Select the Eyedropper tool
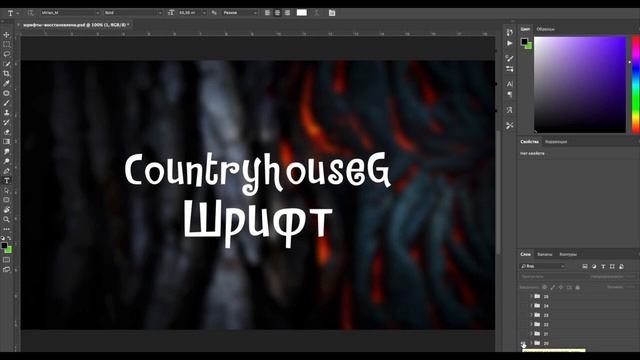 (7, 84)
